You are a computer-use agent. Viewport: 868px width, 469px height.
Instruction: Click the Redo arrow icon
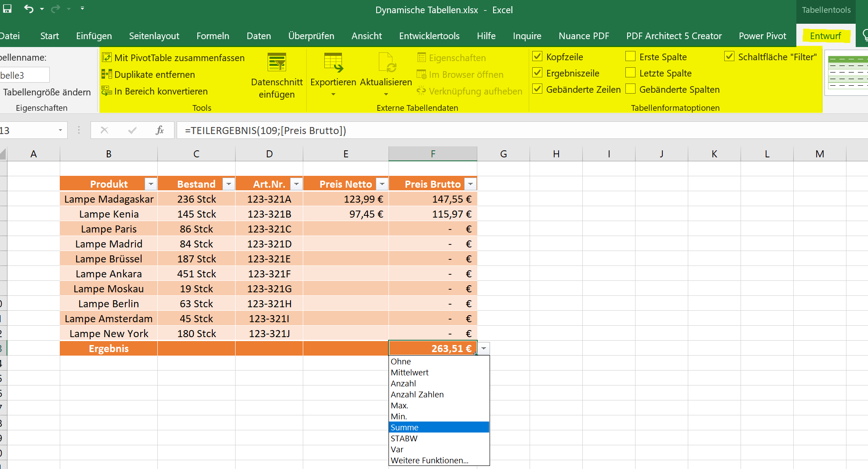coord(55,9)
